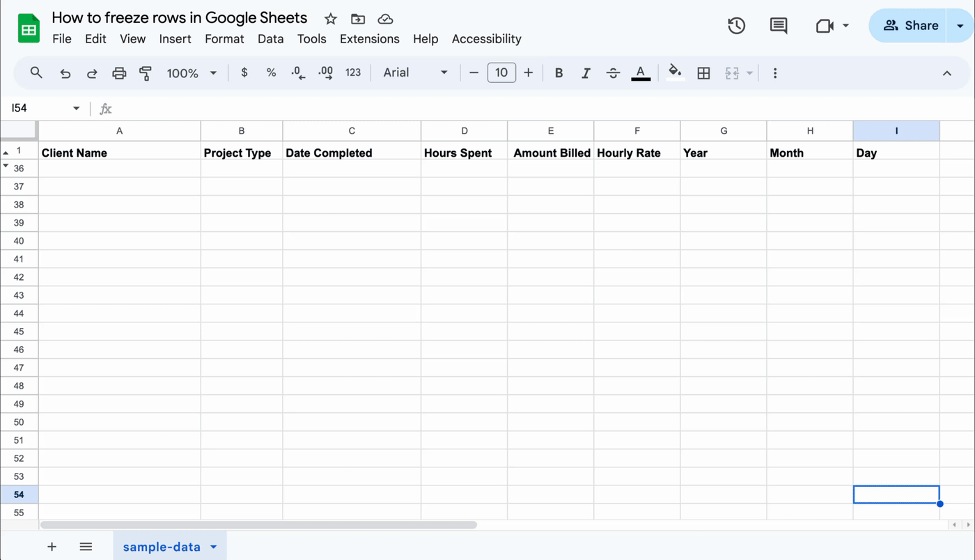Open the search menus magnifier
975x560 pixels.
(x=36, y=72)
